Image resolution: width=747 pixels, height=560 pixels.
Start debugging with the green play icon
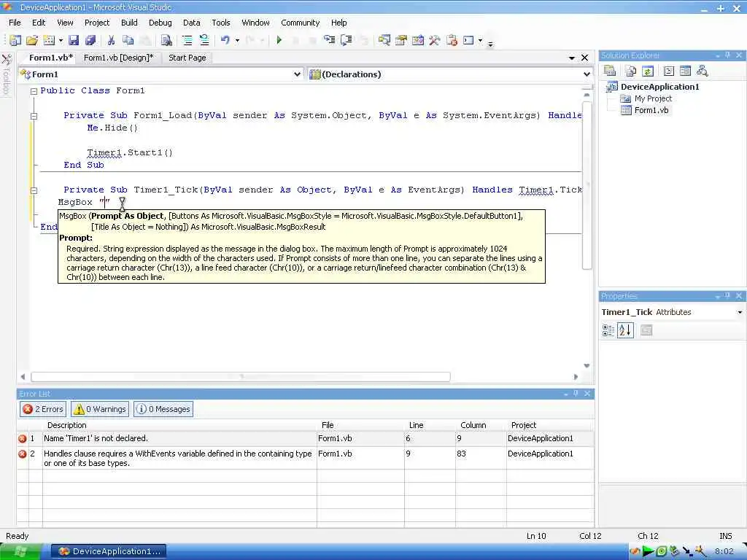pyautogui.click(x=279, y=41)
